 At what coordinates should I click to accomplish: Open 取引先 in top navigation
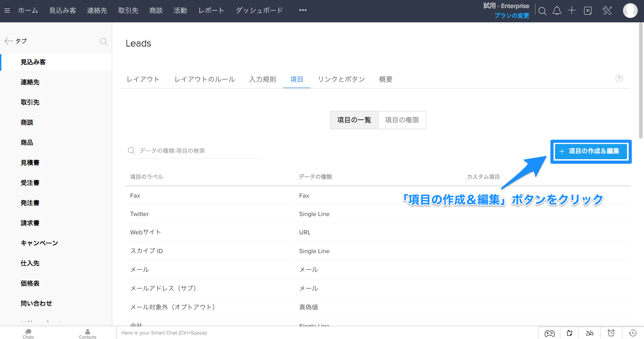pyautogui.click(x=128, y=10)
